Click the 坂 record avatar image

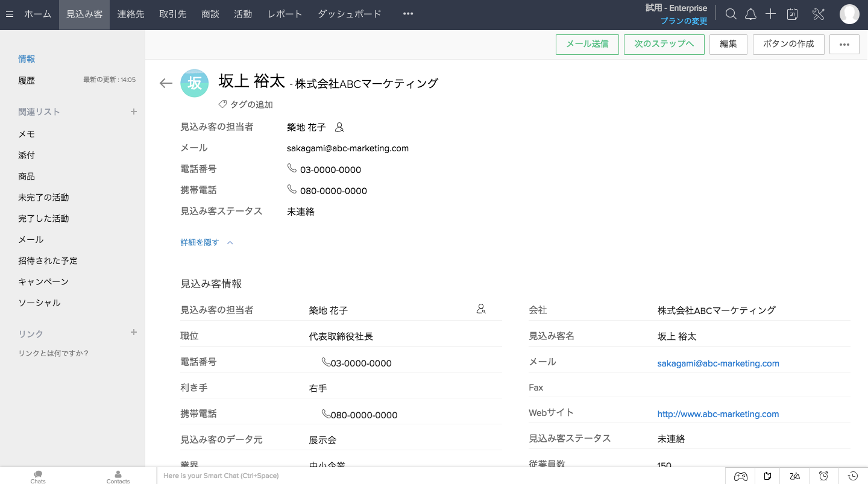click(195, 83)
